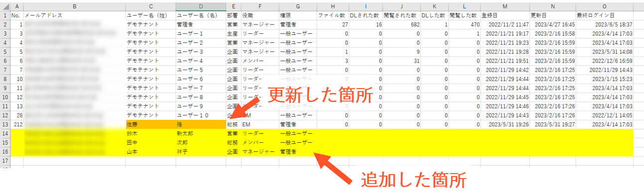The height and width of the screenshot is (194, 644).
Task: Select the cell 田中 in row 15
Action: click(x=151, y=142)
